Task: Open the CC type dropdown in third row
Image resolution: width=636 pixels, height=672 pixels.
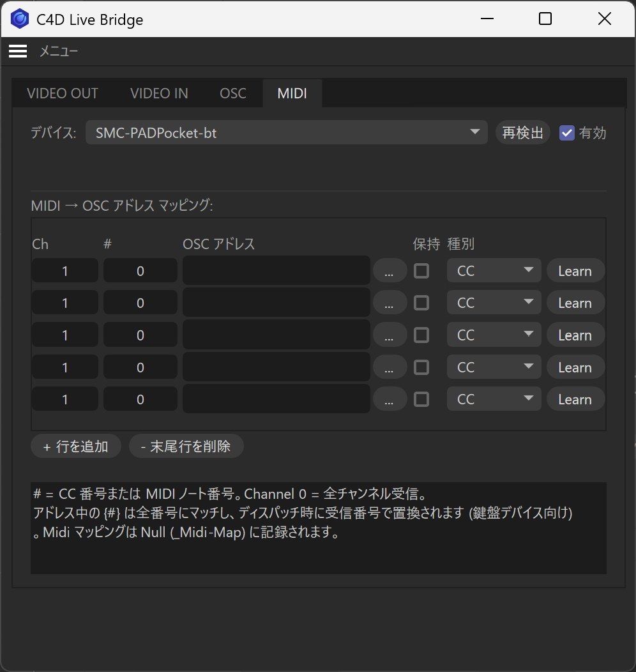Action: [494, 335]
